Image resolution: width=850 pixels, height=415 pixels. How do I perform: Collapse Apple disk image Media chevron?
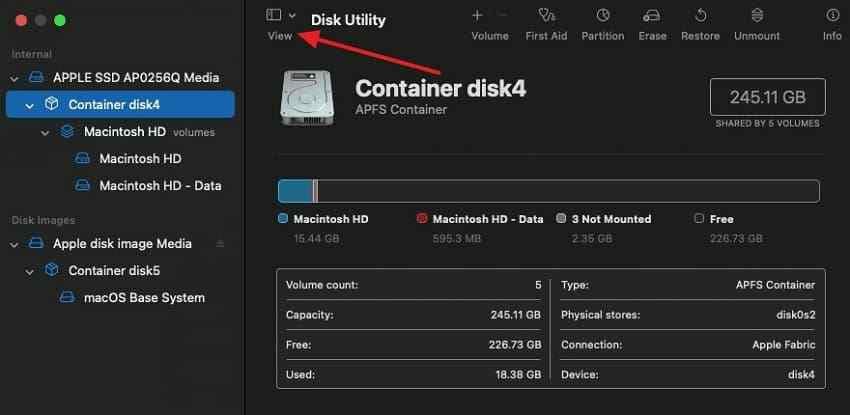(15, 244)
